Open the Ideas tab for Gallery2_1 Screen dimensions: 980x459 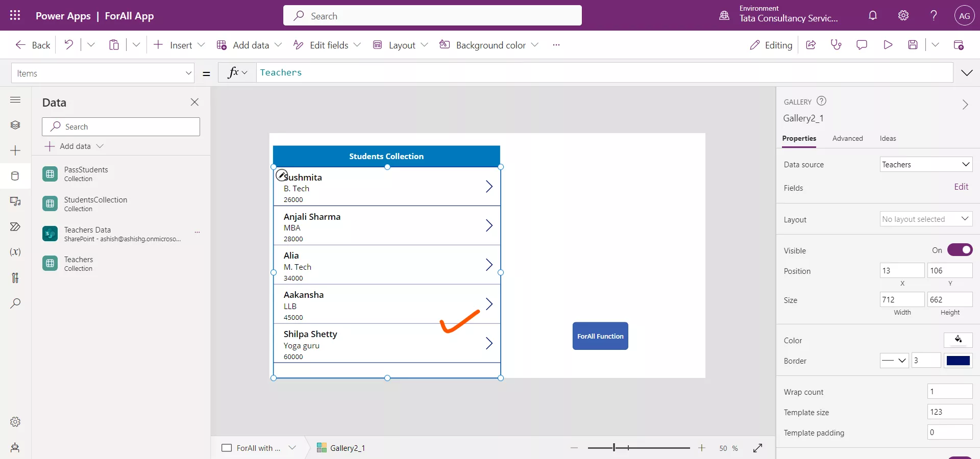coord(888,138)
